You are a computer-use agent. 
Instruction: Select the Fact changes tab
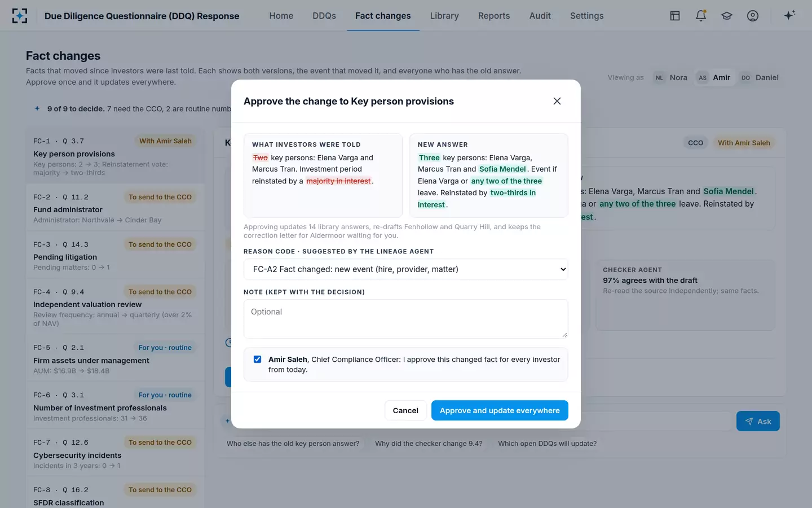(x=383, y=16)
